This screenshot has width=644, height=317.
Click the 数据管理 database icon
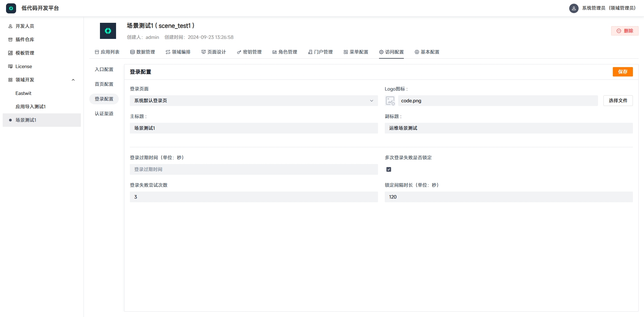pos(132,52)
